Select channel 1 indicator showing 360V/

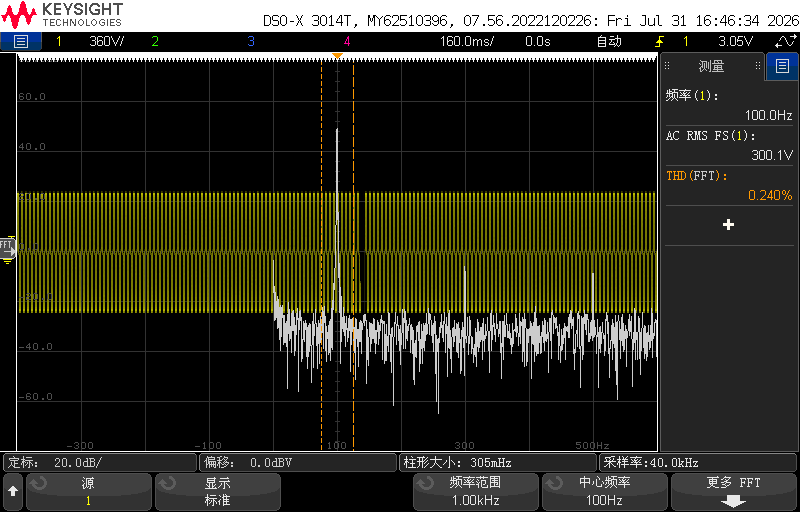pos(89,41)
